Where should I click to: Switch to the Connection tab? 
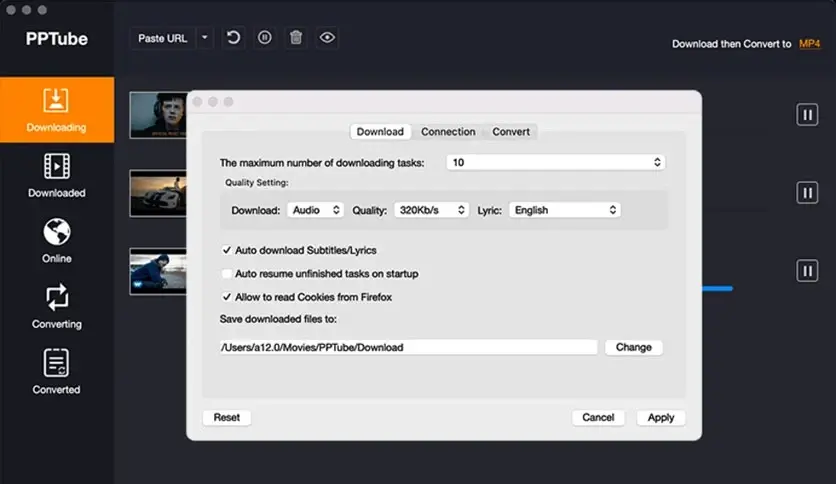[x=448, y=132]
